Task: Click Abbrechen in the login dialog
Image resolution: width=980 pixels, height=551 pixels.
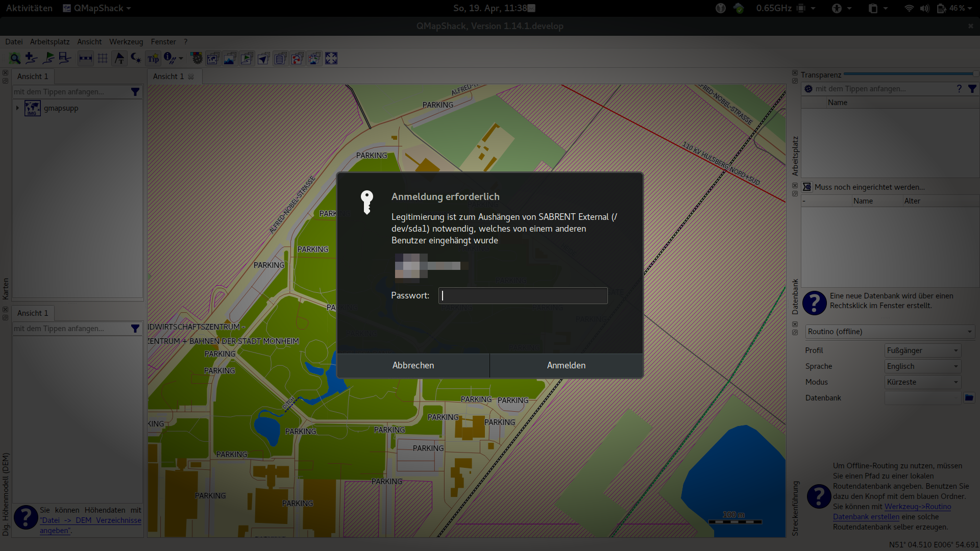Action: pos(413,365)
